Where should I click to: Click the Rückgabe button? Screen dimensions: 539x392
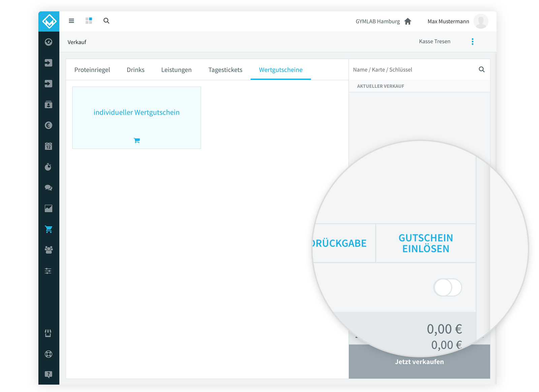pos(343,243)
